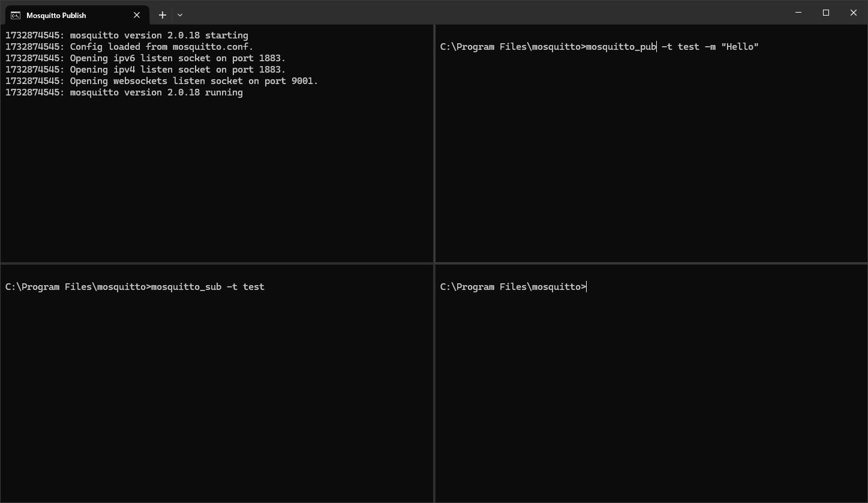Focus the broker log pane in the top-left
Image resolution: width=868 pixels, height=503 pixels.
point(216,168)
